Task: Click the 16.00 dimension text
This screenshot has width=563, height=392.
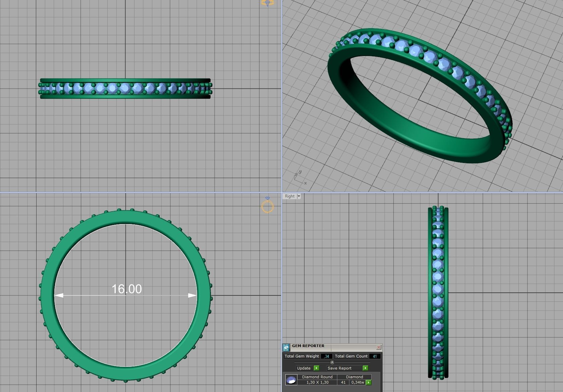Action: [x=126, y=289]
